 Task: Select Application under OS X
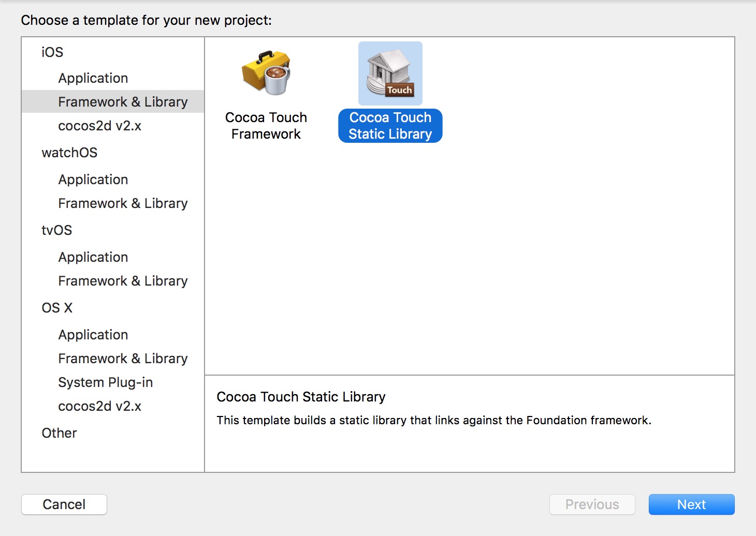(93, 335)
